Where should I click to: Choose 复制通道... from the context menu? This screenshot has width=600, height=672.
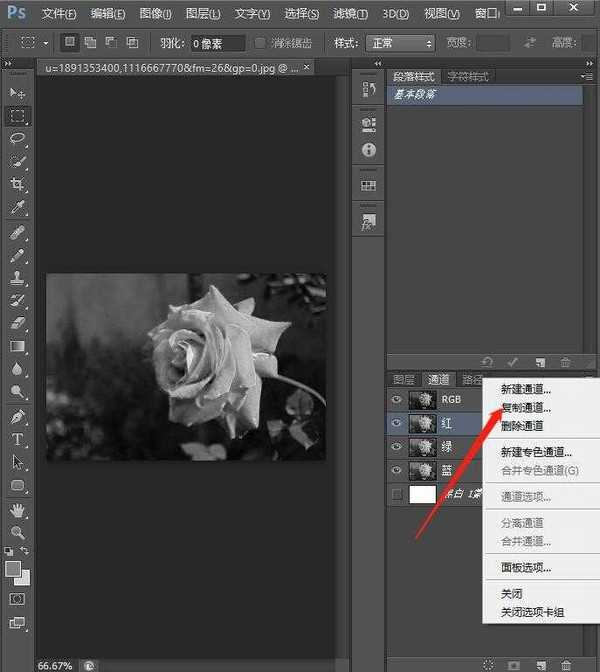[525, 408]
